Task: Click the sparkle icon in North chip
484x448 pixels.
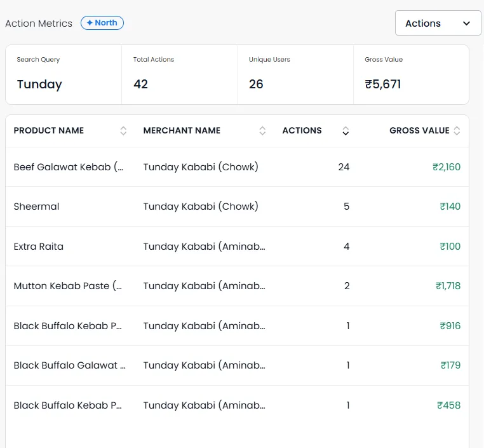Action: pyautogui.click(x=90, y=23)
